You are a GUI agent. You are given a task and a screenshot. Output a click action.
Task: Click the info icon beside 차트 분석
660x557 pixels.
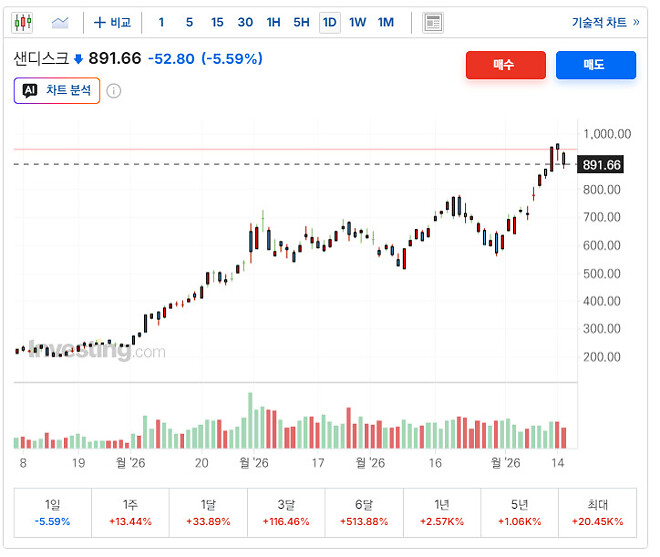(113, 91)
